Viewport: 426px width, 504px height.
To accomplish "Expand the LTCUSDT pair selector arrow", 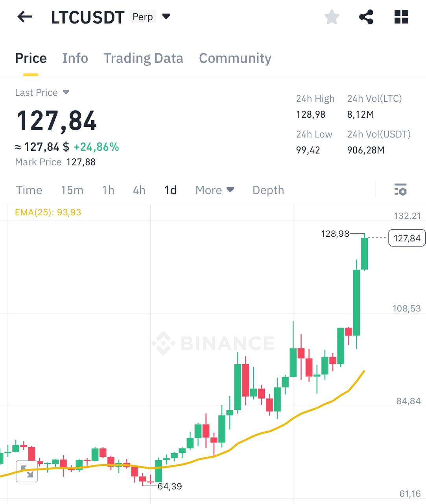I will coord(166,17).
